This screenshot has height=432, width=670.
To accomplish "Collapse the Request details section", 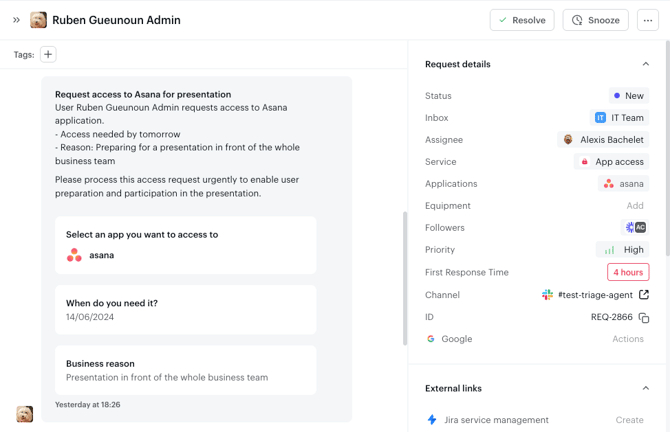I will (x=645, y=64).
